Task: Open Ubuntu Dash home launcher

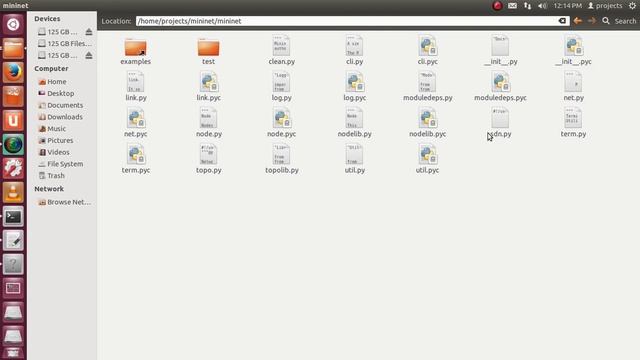Action: click(13, 24)
